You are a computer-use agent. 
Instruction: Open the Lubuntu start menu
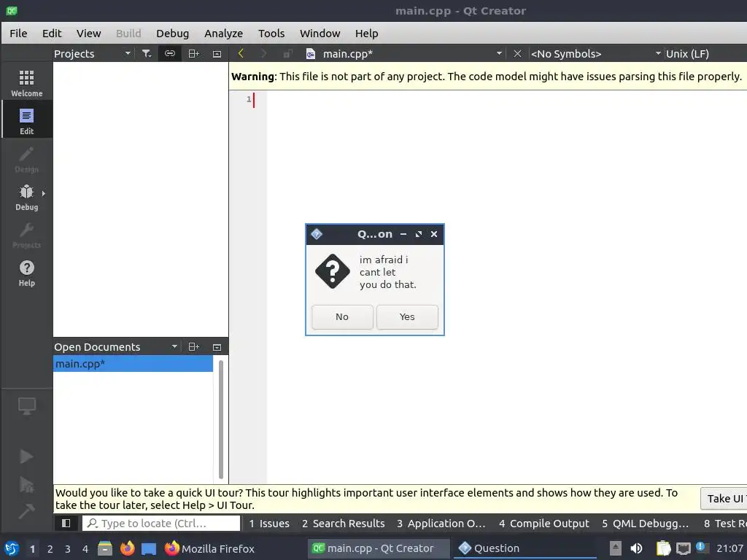pyautogui.click(x=12, y=548)
